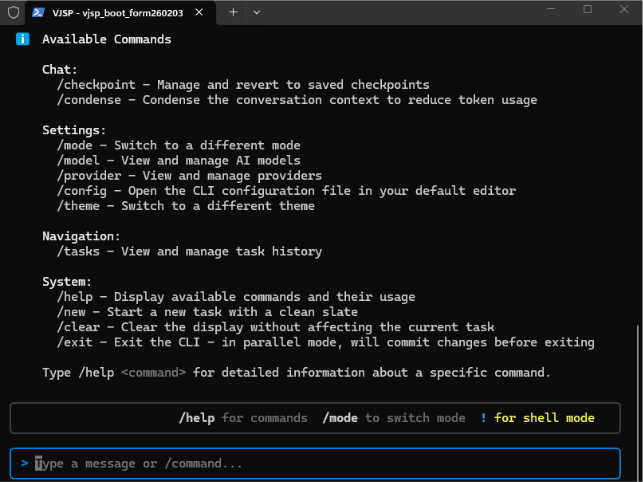Click the yellow "! for shell mode" hint
Screen dimensions: 643x482
538,418
